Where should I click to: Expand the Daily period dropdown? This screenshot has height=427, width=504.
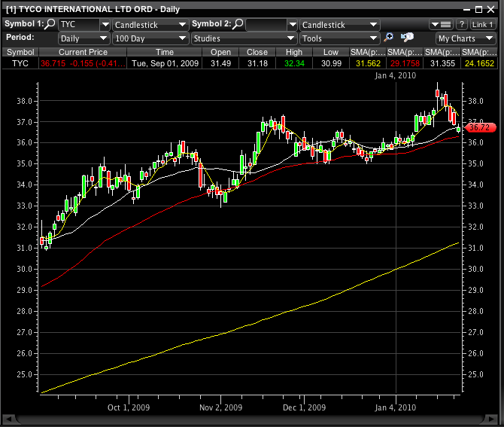click(83, 38)
